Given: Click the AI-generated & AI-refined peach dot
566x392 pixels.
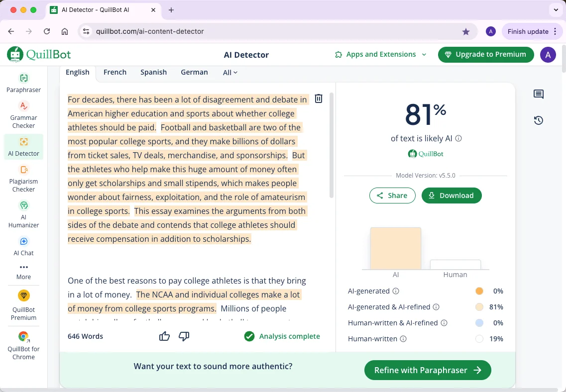Looking at the screenshot, I should click(x=479, y=307).
